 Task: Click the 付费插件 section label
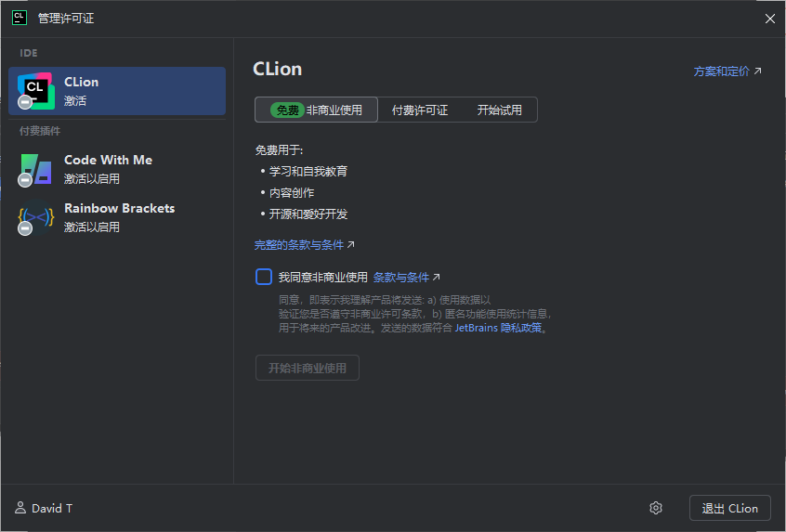click(x=40, y=131)
